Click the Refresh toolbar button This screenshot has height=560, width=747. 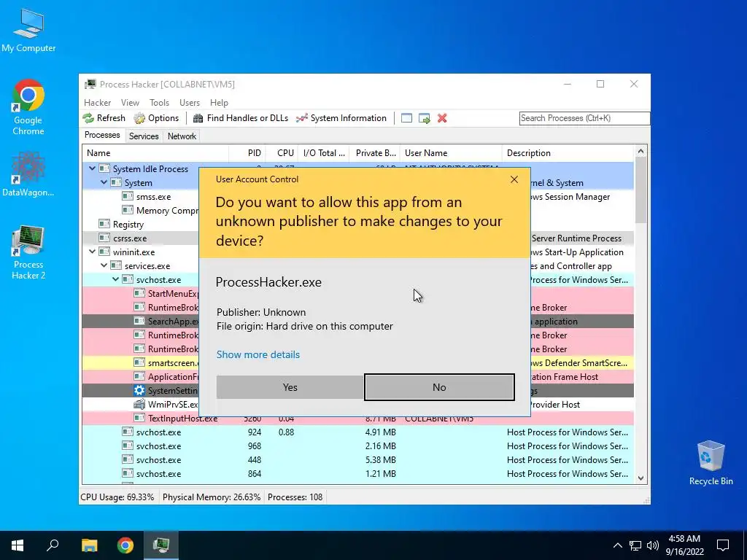click(x=104, y=118)
